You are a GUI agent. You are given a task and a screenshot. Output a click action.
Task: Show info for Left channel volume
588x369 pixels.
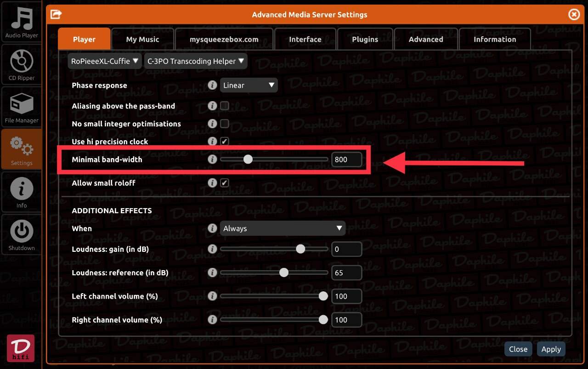(x=212, y=296)
